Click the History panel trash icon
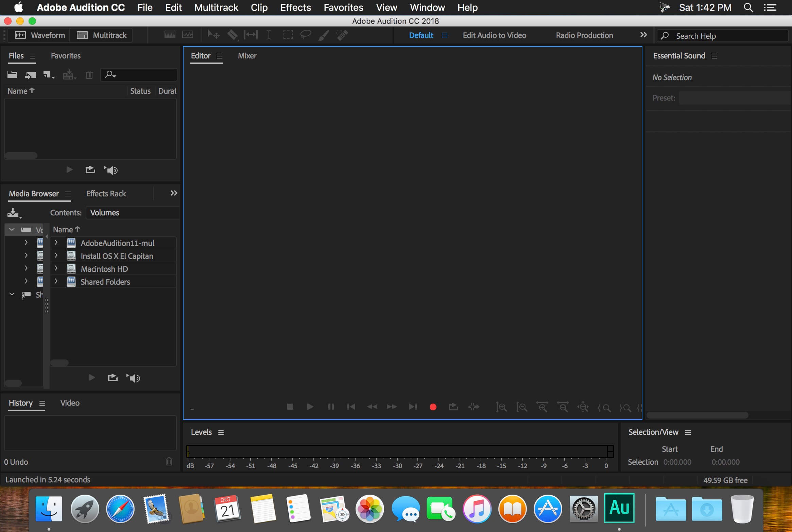Screen dimensions: 792x532 [169, 461]
